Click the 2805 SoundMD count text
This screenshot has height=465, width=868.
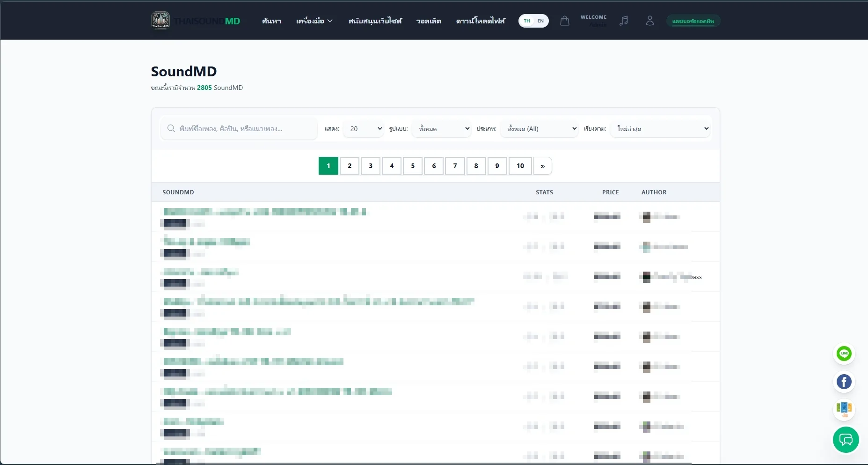pos(220,88)
